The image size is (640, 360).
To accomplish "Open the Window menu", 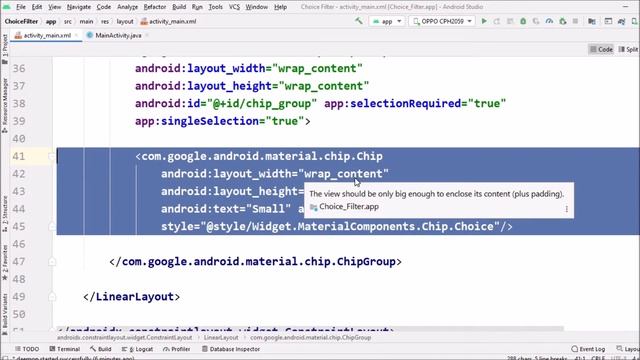I will coord(256,7).
